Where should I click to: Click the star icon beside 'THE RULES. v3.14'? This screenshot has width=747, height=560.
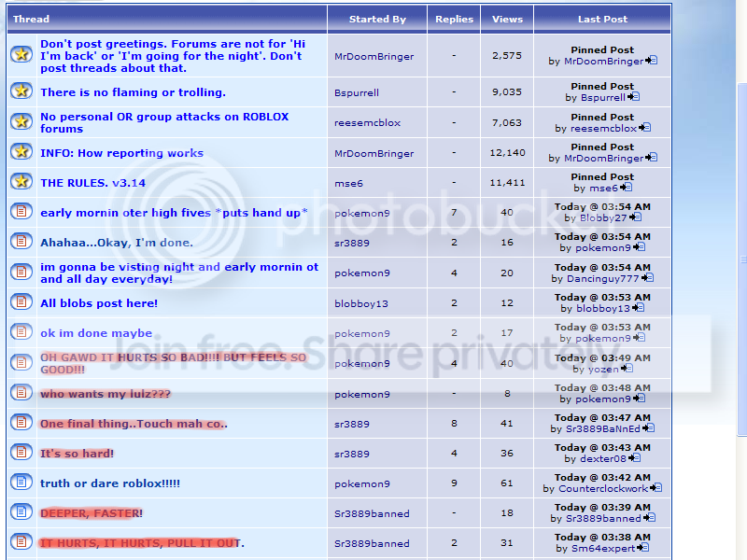click(x=21, y=181)
